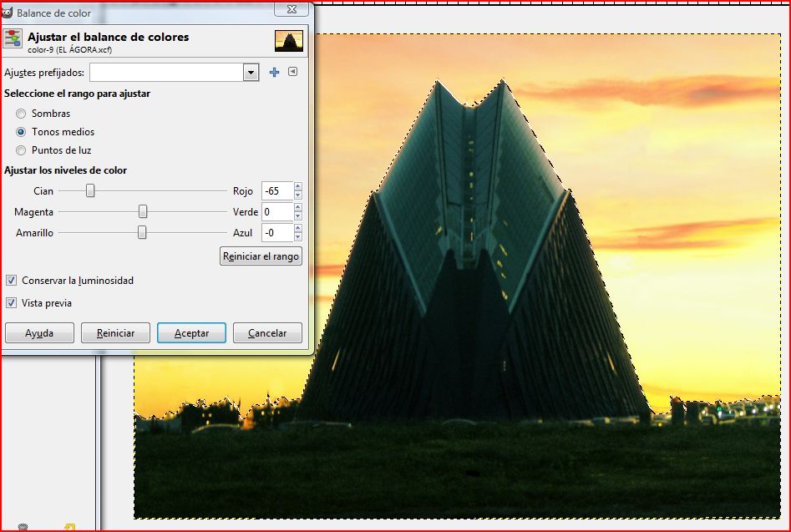
Task: Toggle the Vista previa checkbox
Action: (x=11, y=303)
